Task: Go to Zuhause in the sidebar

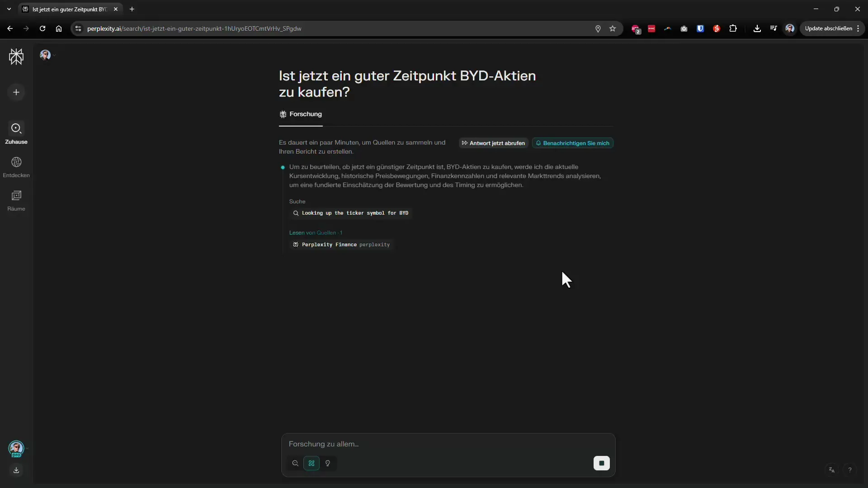Action: pyautogui.click(x=16, y=133)
